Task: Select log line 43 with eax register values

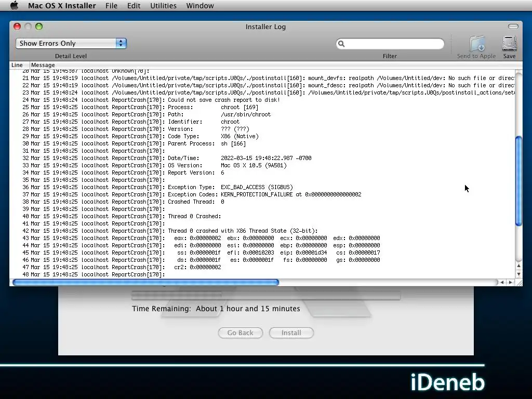Action: (x=262, y=238)
